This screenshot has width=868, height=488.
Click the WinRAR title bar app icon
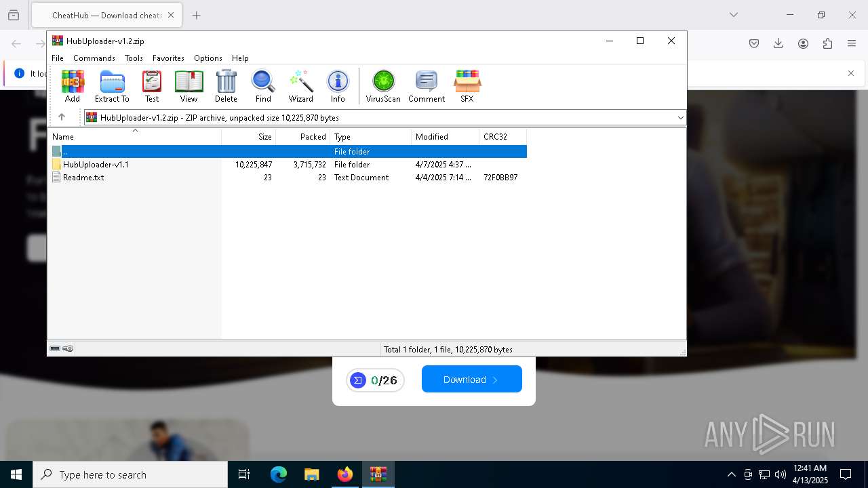[x=58, y=41]
